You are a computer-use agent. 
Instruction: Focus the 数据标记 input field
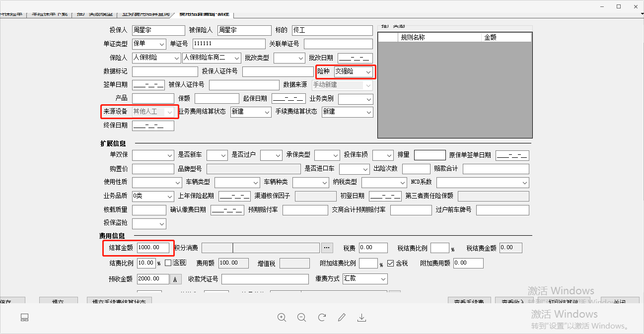click(165, 71)
